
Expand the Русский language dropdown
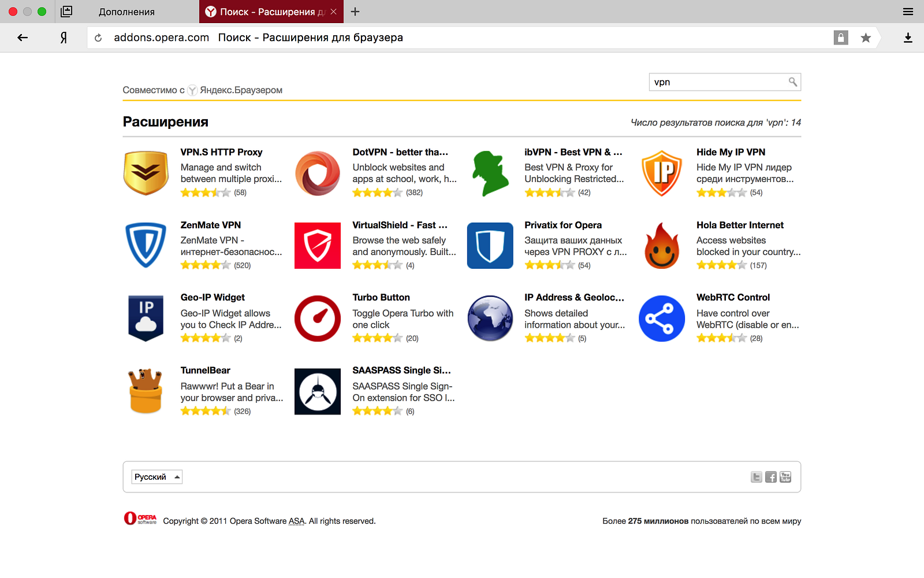pyautogui.click(x=157, y=477)
